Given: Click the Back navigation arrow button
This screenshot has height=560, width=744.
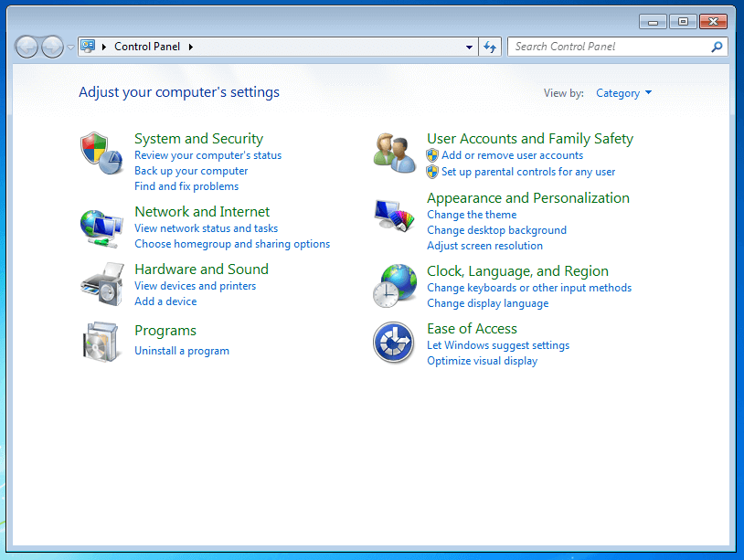Looking at the screenshot, I should click(x=27, y=47).
